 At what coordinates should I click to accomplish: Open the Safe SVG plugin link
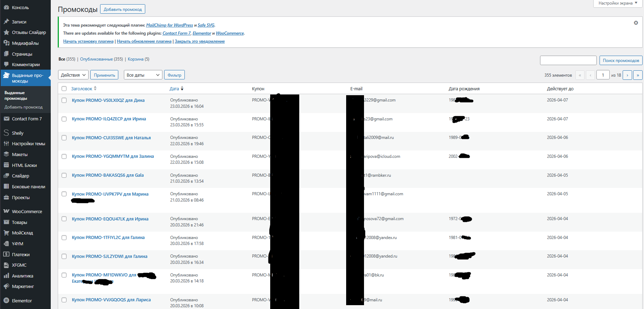(x=206, y=25)
